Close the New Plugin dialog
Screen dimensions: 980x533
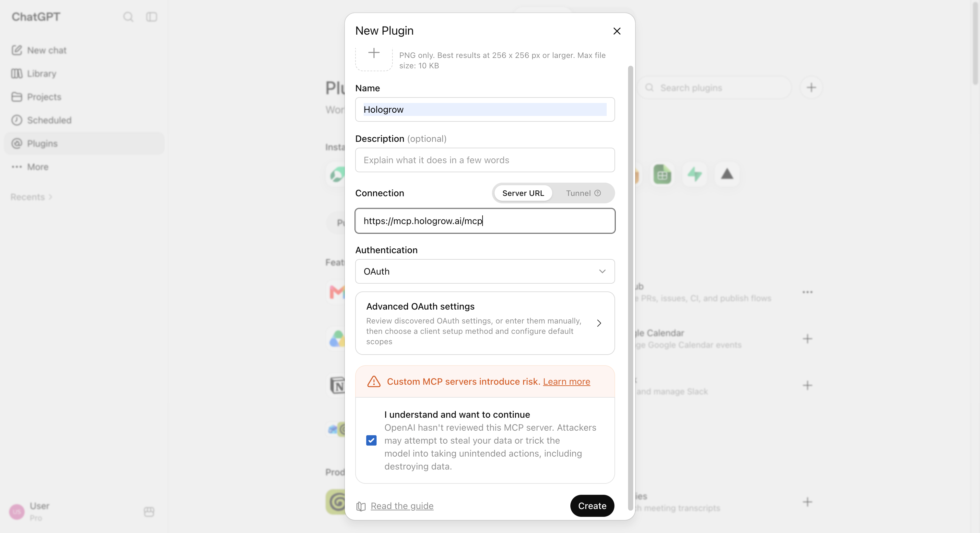pyautogui.click(x=617, y=31)
